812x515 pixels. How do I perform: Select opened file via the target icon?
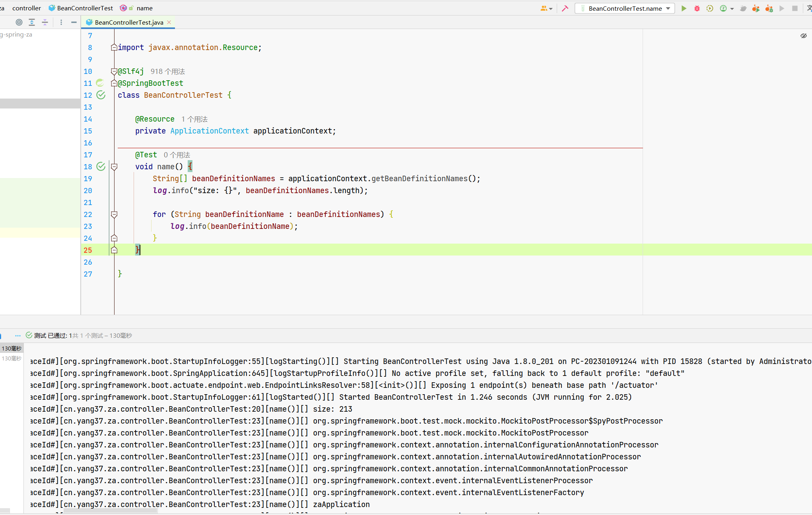click(19, 22)
